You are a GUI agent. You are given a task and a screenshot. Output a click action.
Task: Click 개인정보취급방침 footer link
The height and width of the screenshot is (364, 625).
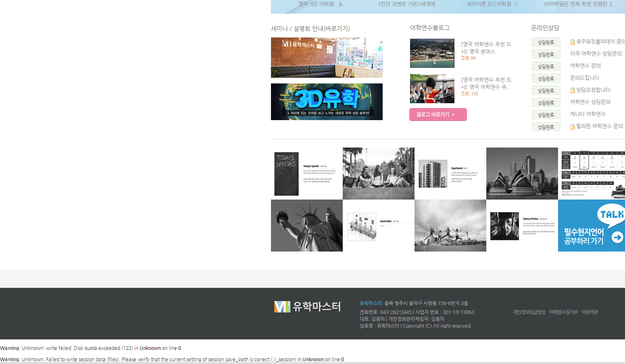pos(529,312)
